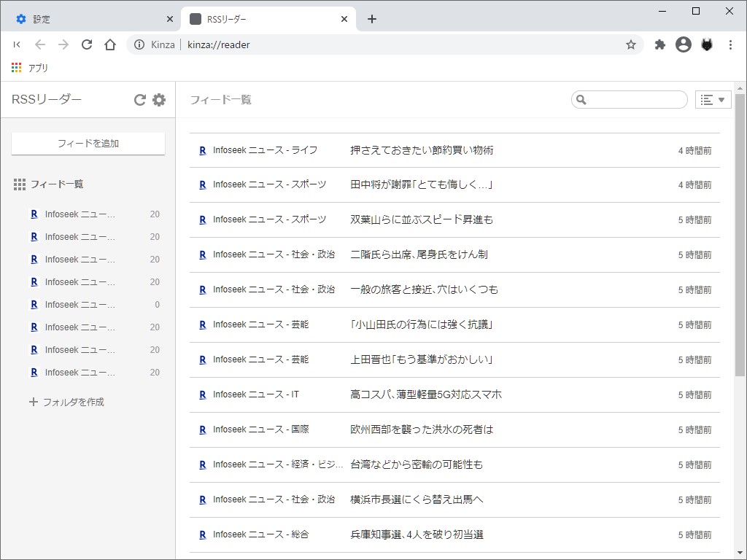Image resolution: width=747 pixels, height=560 pixels.
Task: Click the profile avatar icon in the toolbar
Action: click(x=683, y=44)
